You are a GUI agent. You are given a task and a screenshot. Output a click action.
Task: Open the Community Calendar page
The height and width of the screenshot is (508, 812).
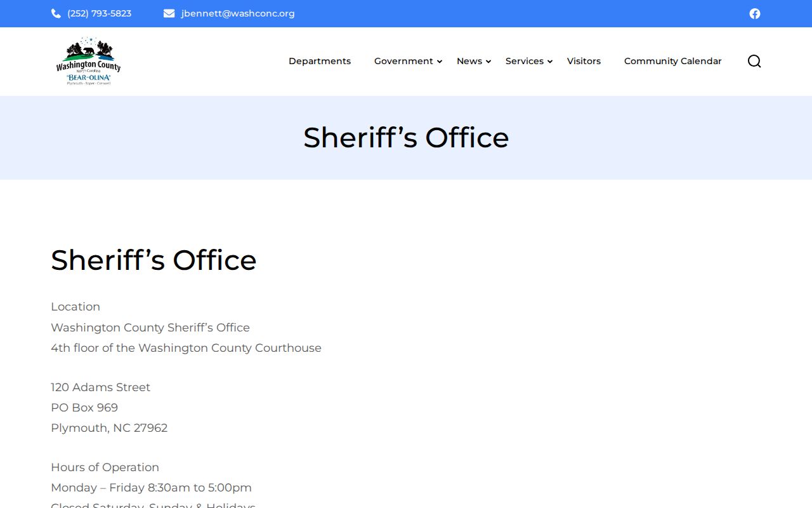(673, 61)
